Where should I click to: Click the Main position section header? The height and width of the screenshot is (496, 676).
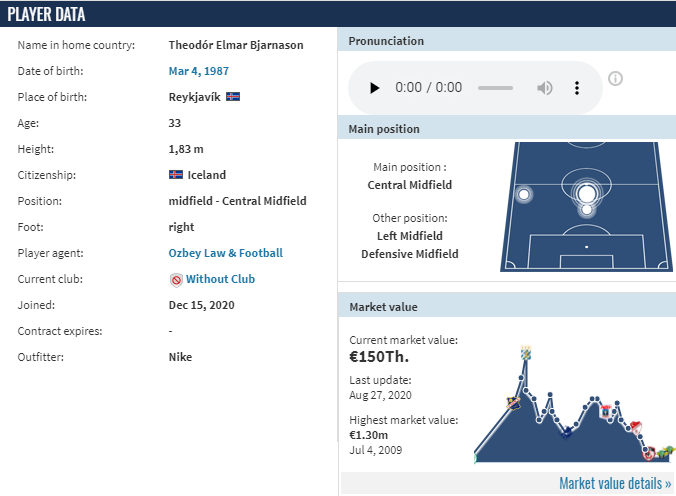pos(384,129)
